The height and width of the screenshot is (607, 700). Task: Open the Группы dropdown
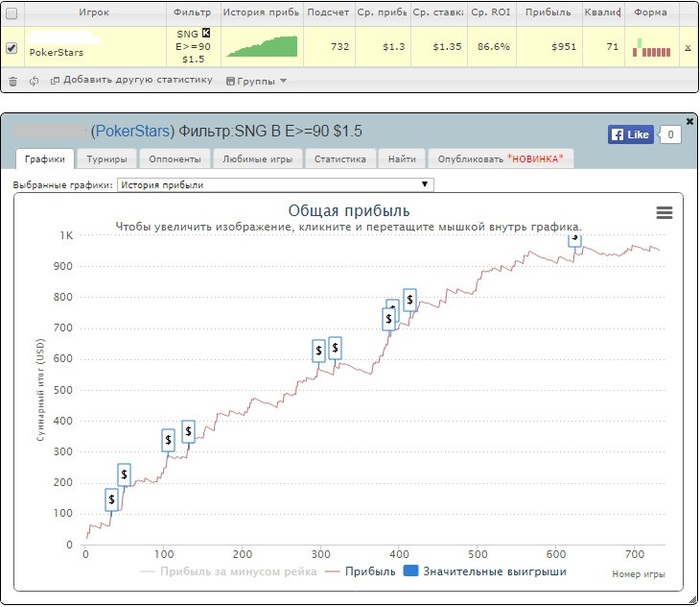pyautogui.click(x=256, y=81)
